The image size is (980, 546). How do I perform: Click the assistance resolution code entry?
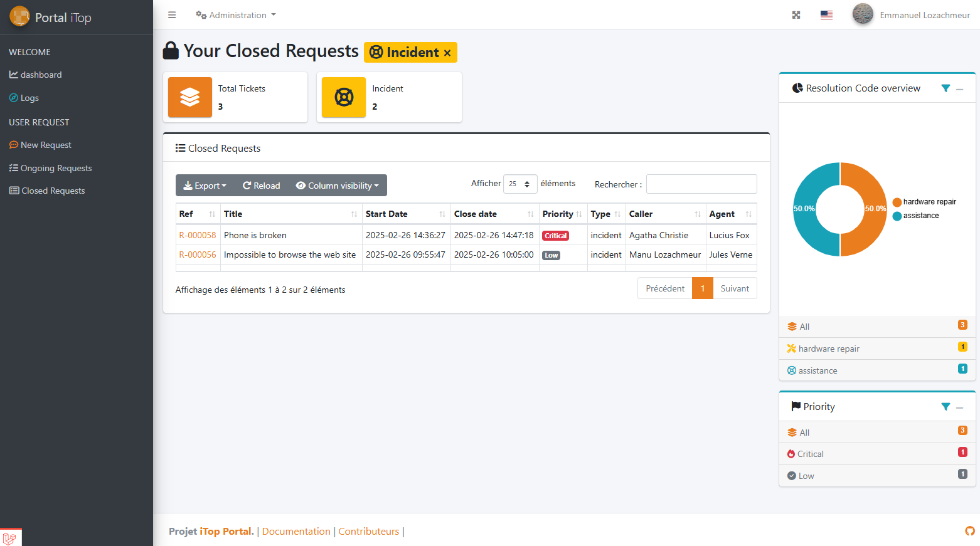tap(818, 370)
